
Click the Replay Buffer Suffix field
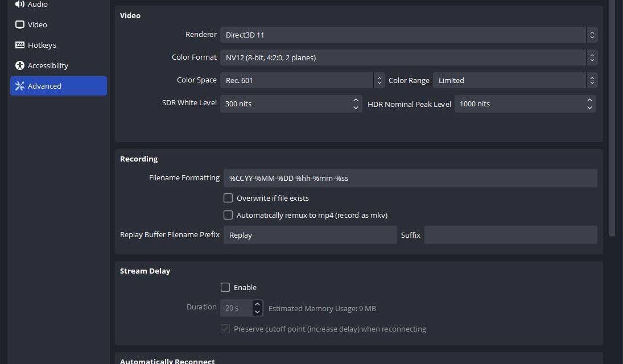point(510,235)
